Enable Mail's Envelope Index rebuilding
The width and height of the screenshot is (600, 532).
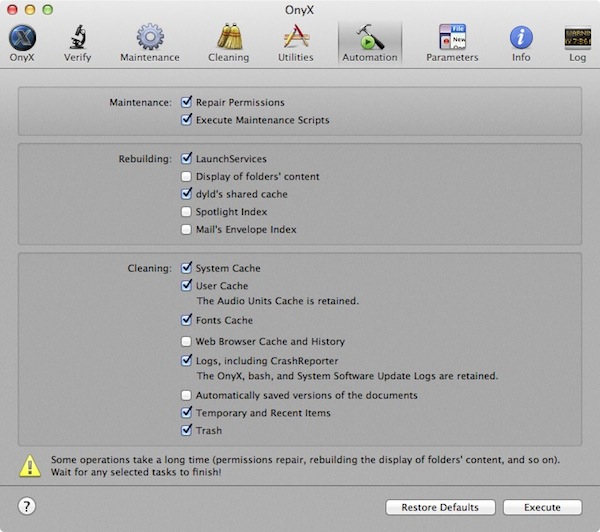click(x=186, y=229)
